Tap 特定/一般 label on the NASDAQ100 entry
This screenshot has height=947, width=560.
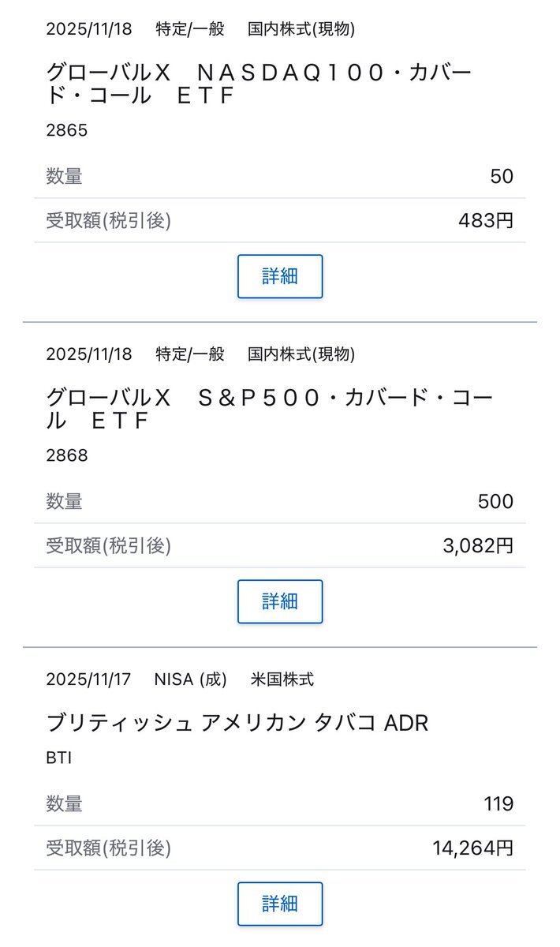click(x=190, y=29)
